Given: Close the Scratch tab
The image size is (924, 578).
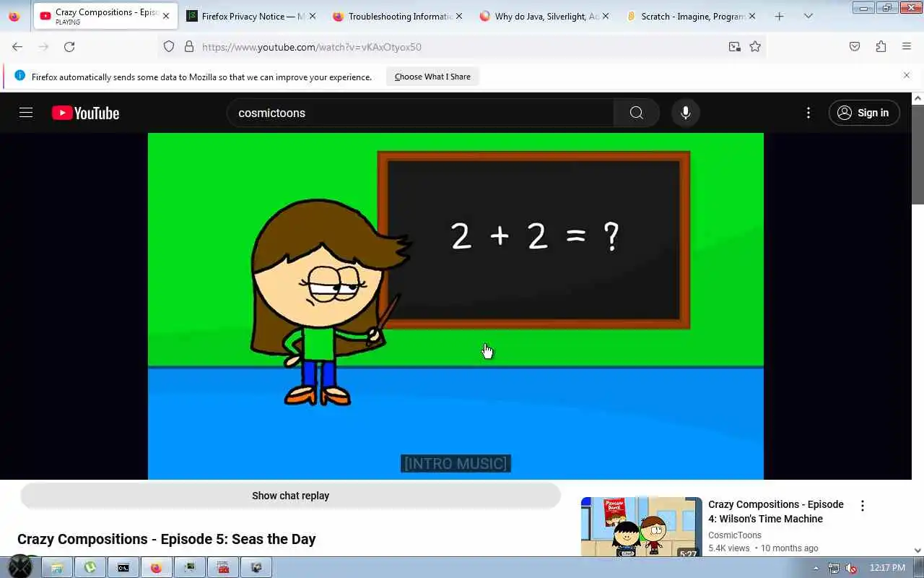Looking at the screenshot, I should [x=752, y=16].
